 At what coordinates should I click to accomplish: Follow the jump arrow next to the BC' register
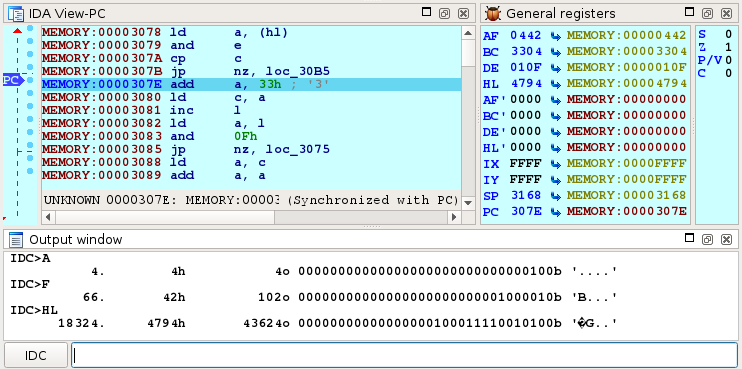click(x=556, y=116)
